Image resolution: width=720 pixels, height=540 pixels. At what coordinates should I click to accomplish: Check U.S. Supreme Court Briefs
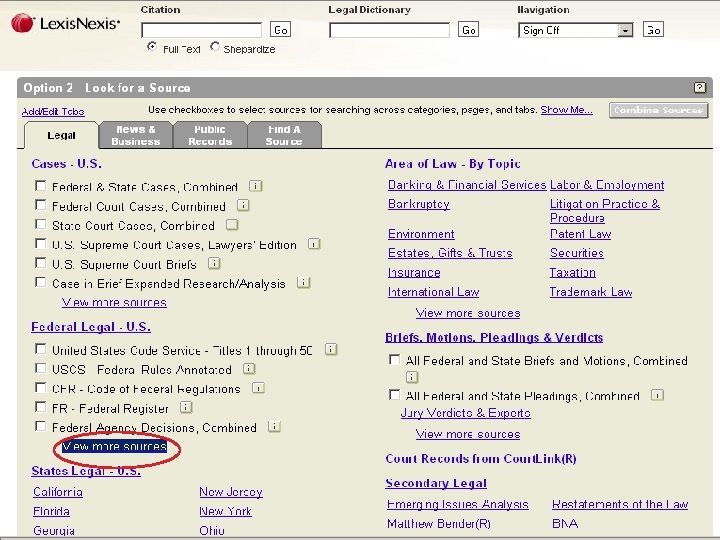(40, 263)
